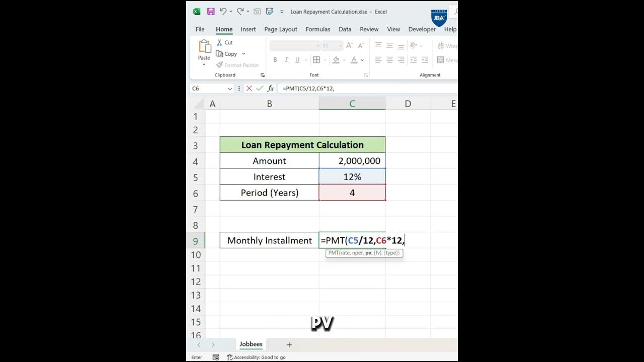
Task: Open the Undo history dropdown arrow
Action: 231,12
